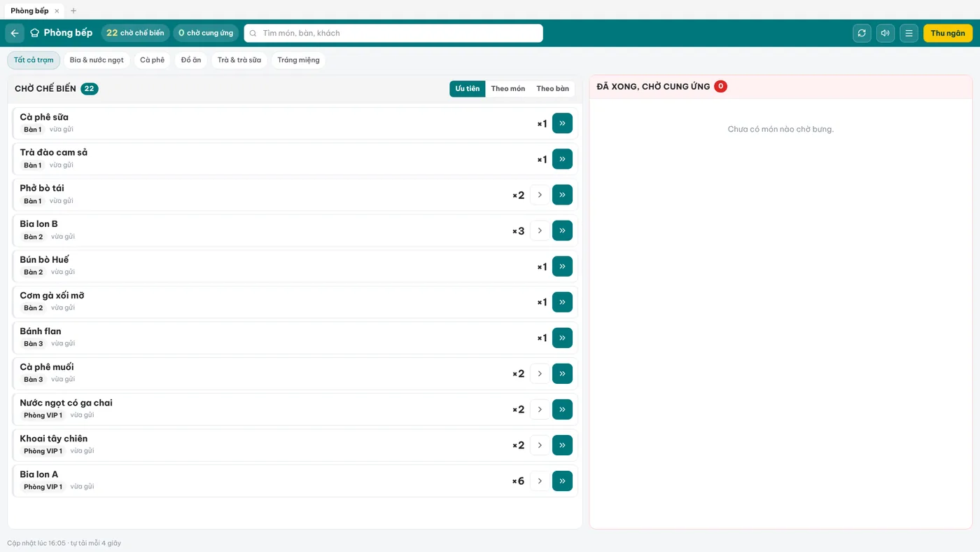The width and height of the screenshot is (980, 552).
Task: Filter by Cà phê station
Action: pyautogui.click(x=153, y=60)
